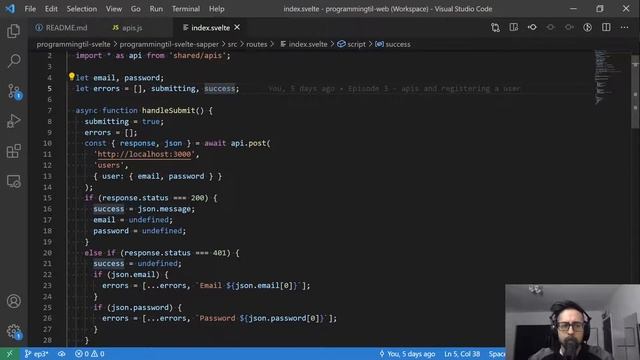Open the Edit menu
This screenshot has height=360, width=640.
pos(51,9)
